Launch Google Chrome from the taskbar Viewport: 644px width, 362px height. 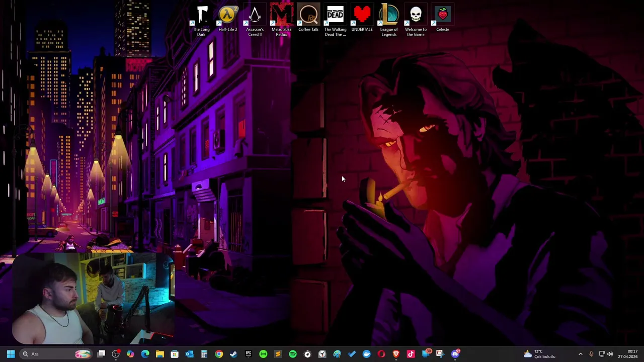[x=219, y=354]
